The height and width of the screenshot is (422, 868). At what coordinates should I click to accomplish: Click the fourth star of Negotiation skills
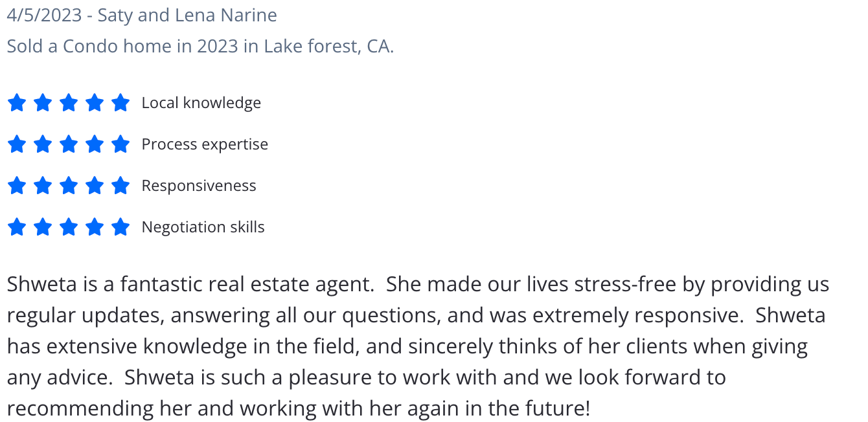pyautogui.click(x=95, y=227)
